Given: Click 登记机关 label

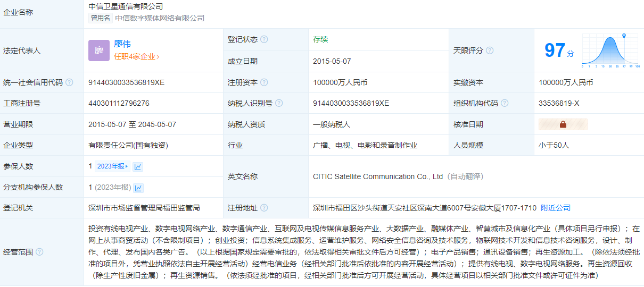Looking at the screenshot, I should [18, 208].
